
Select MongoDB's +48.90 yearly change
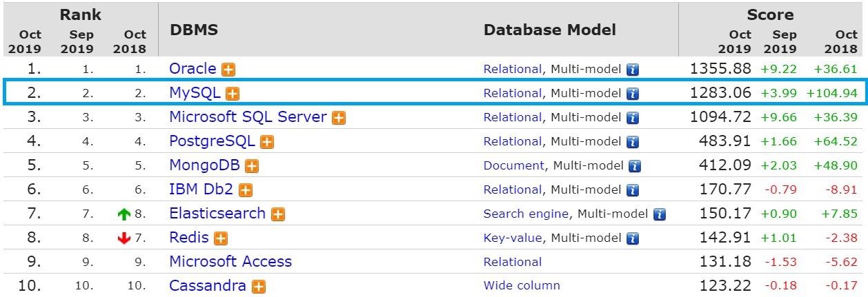(836, 166)
